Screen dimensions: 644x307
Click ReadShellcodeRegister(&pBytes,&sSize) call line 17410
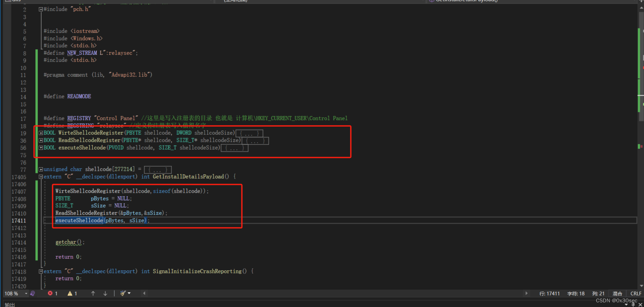[x=111, y=213]
